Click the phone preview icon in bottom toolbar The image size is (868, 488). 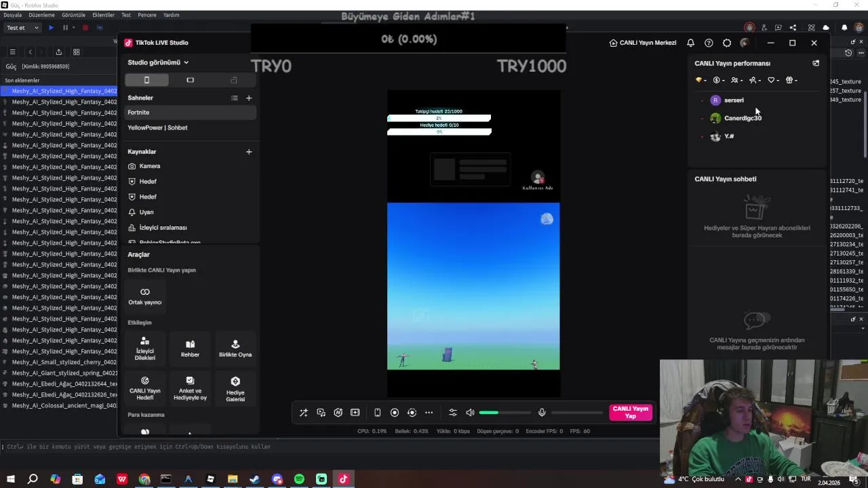378,413
